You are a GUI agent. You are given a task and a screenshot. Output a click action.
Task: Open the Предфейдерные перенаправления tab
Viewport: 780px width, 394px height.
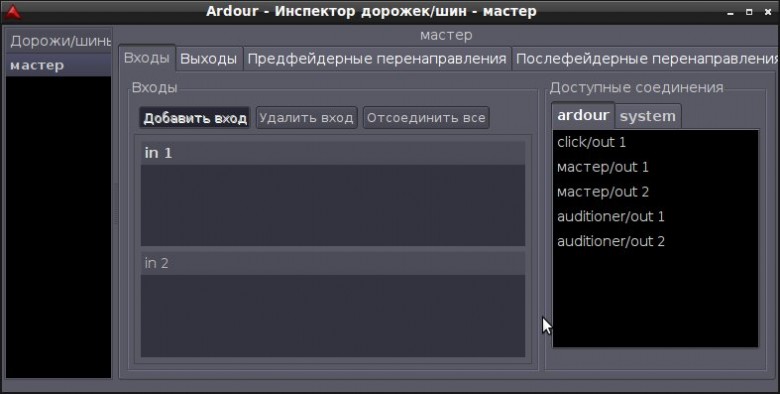(377, 59)
